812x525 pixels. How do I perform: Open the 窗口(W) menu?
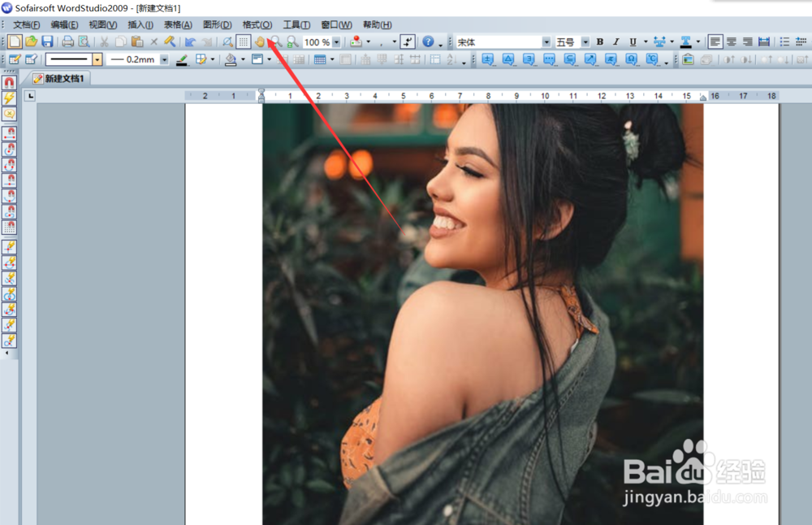coord(336,25)
